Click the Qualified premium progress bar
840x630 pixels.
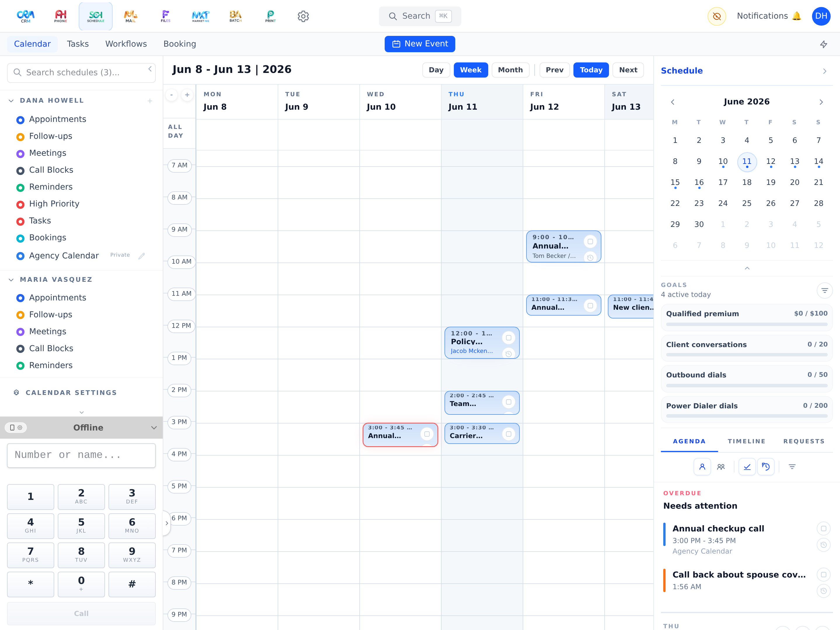pos(747,324)
